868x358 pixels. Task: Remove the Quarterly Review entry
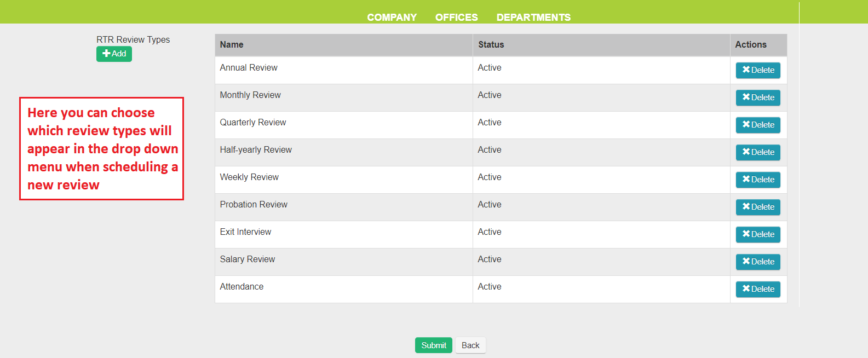point(758,125)
